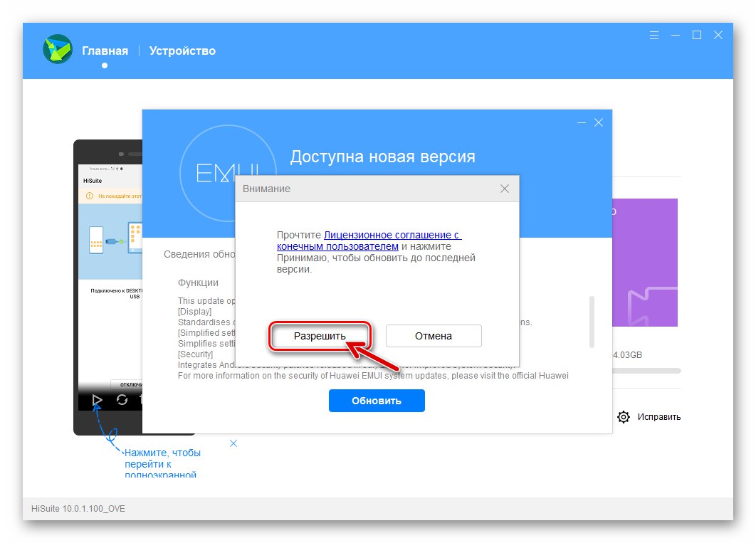Click the Исправить gear icon
Image resolution: width=756 pixels, height=543 pixels.
624,417
